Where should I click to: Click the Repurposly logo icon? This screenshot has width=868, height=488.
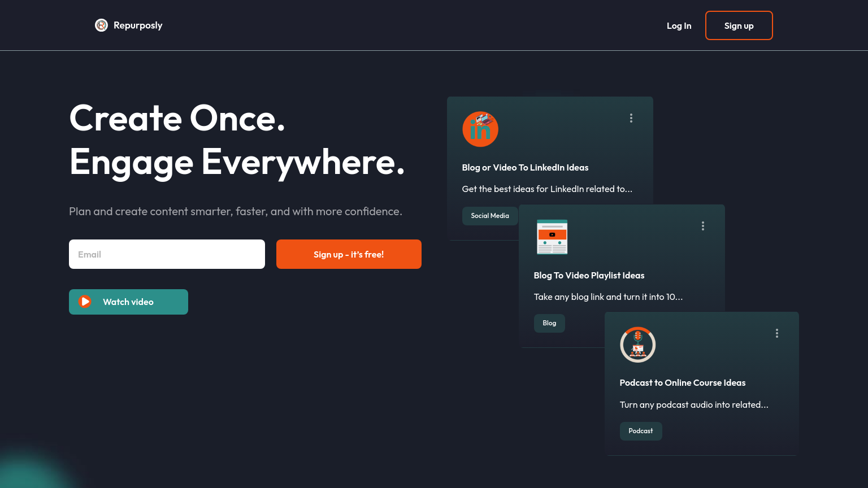tap(101, 25)
